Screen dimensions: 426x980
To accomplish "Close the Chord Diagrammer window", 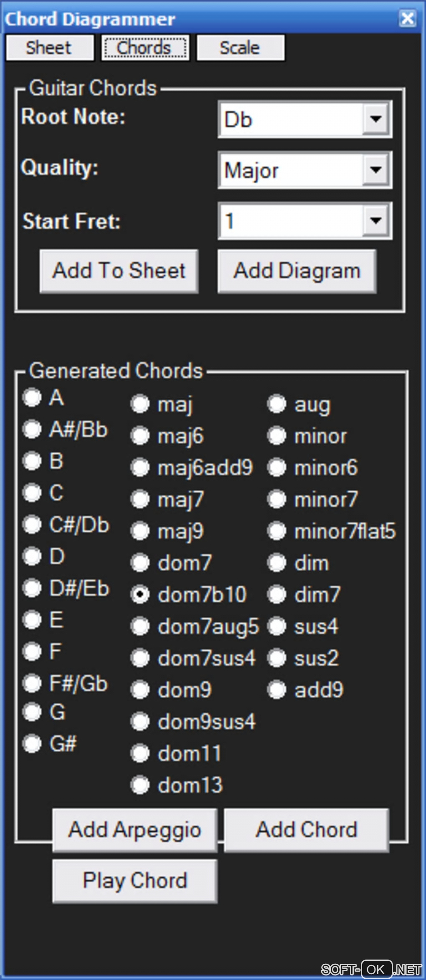I will tap(407, 18).
